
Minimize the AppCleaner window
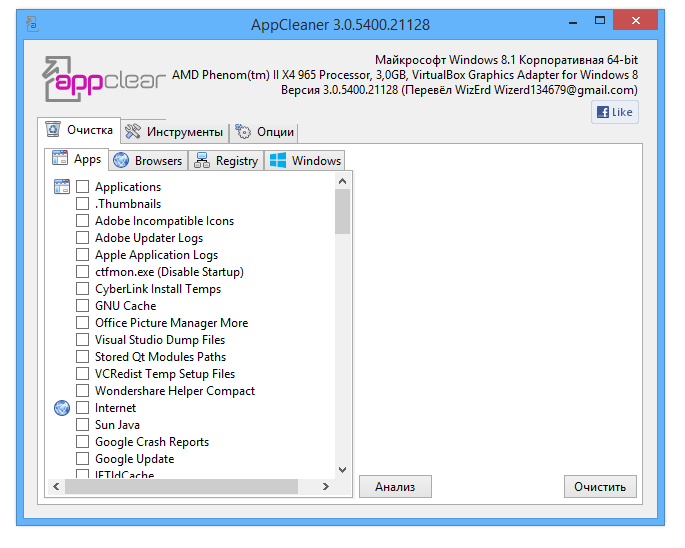pyautogui.click(x=573, y=21)
